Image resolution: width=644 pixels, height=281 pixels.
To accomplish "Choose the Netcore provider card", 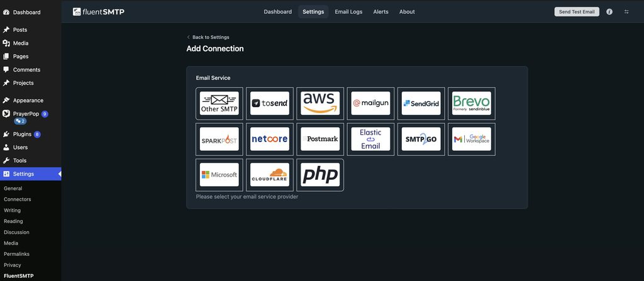I will click(270, 140).
